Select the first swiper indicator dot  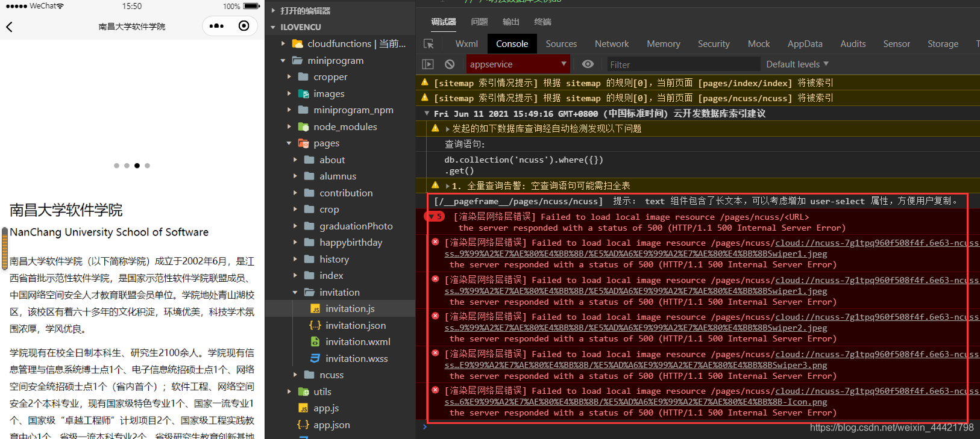[116, 166]
